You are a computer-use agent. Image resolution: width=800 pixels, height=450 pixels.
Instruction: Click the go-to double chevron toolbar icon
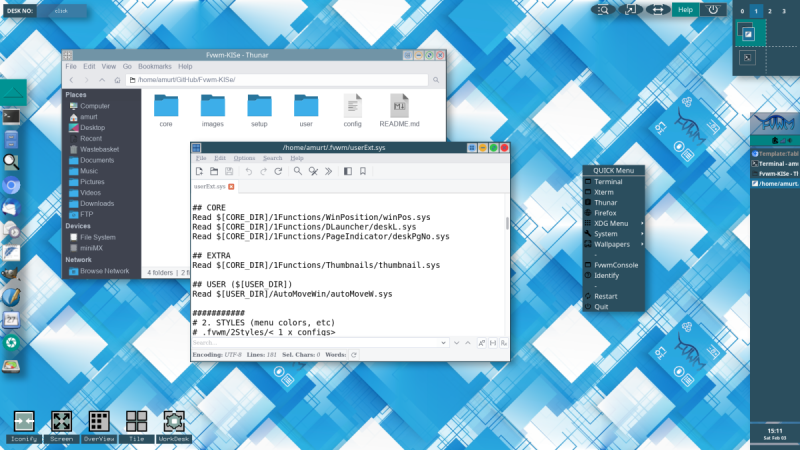tap(329, 171)
